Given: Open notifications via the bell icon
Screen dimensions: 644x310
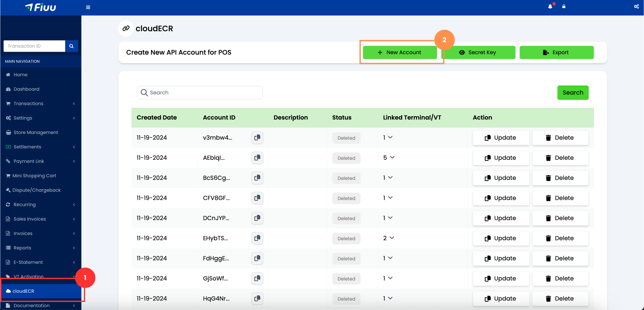Looking at the screenshot, I should pyautogui.click(x=550, y=6).
